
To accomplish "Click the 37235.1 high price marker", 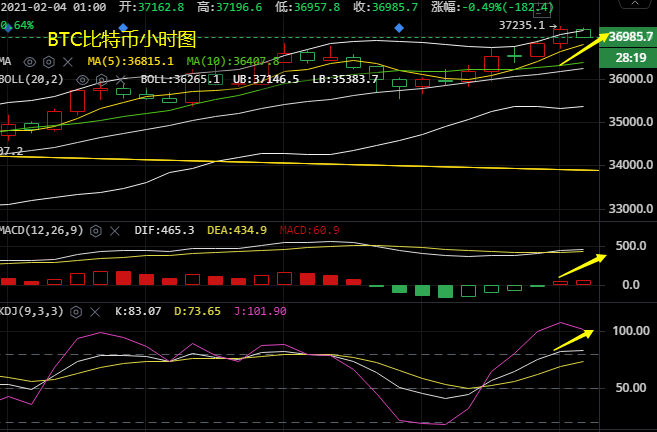I will pos(520,25).
